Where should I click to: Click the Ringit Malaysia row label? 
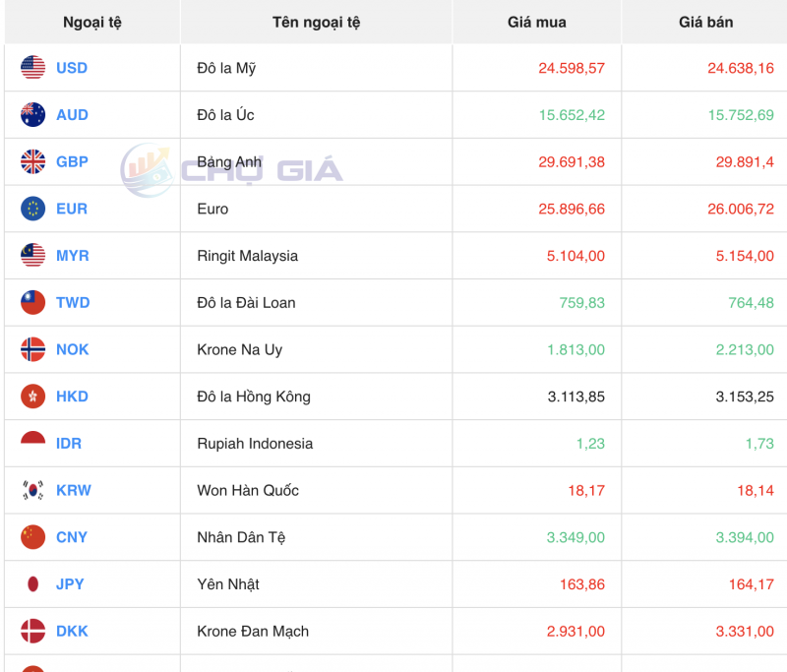tap(247, 256)
